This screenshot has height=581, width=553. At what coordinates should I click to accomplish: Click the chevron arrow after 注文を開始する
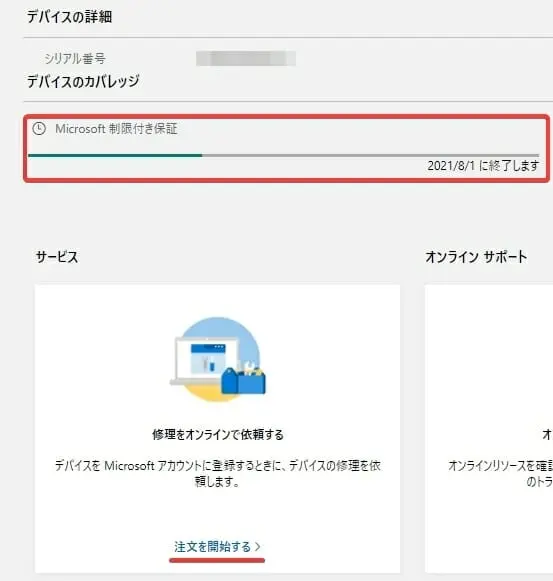point(258,547)
